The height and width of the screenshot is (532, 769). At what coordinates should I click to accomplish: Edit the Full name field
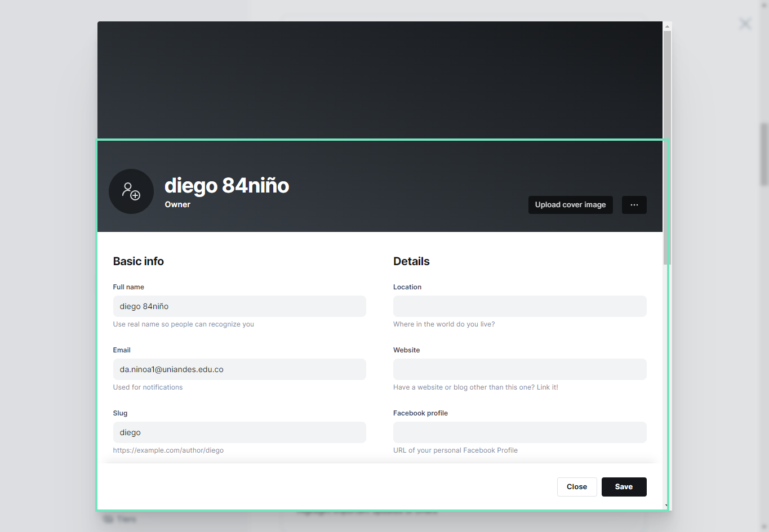239,306
